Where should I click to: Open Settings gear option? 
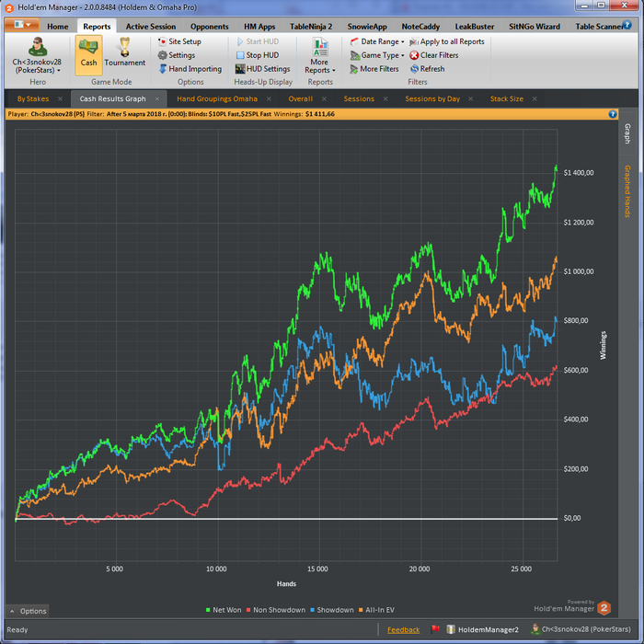[x=177, y=55]
